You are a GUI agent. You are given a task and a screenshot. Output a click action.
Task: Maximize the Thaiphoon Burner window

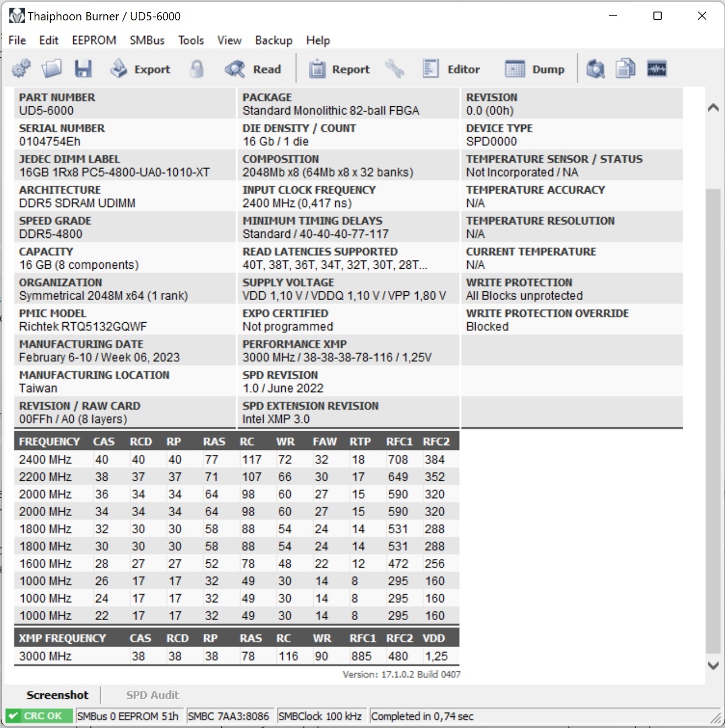point(657,16)
